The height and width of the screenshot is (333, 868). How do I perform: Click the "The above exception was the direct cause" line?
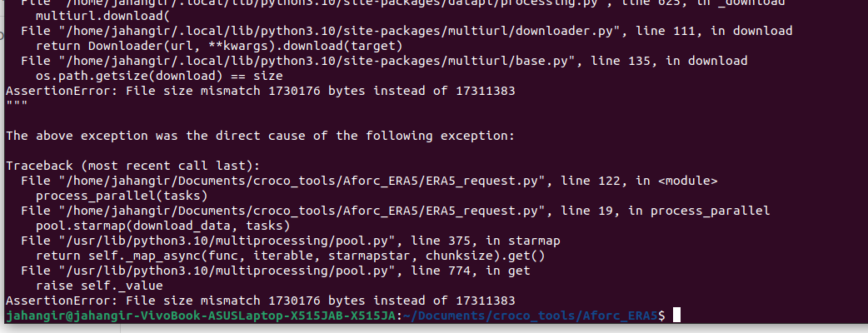260,136
